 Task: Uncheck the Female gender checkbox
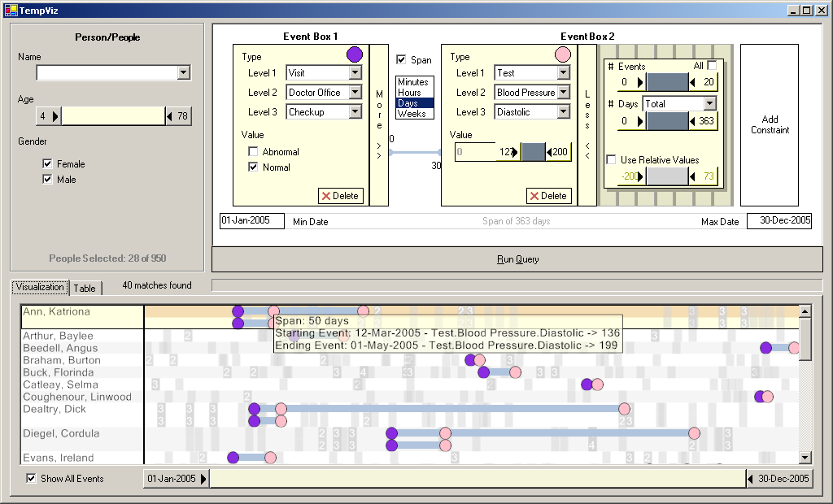(x=47, y=163)
